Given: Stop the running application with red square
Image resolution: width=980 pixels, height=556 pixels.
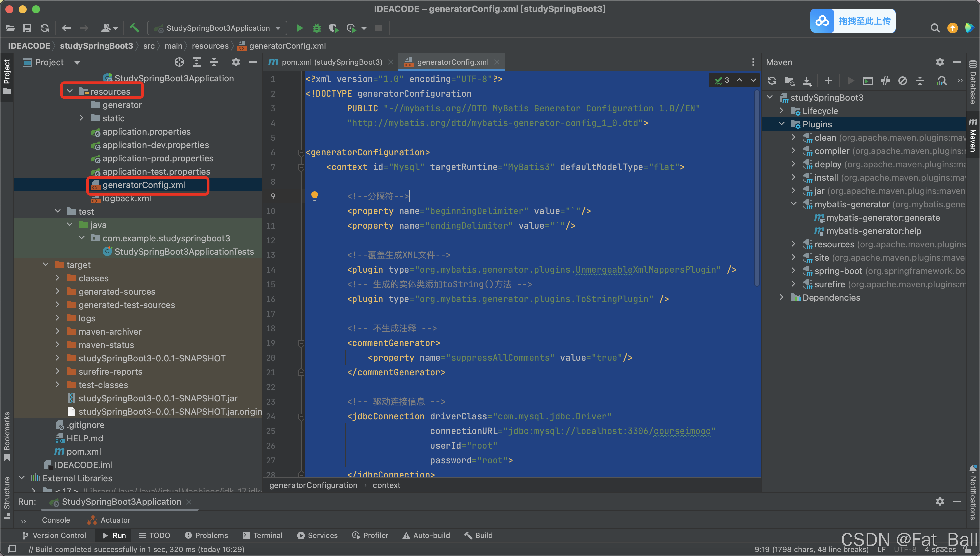Looking at the screenshot, I should coord(378,28).
